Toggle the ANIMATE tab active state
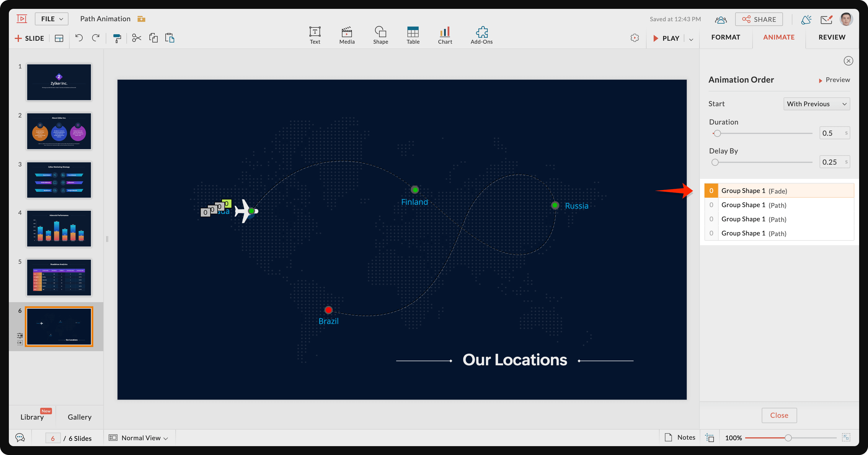The height and width of the screenshot is (455, 868). (x=779, y=37)
